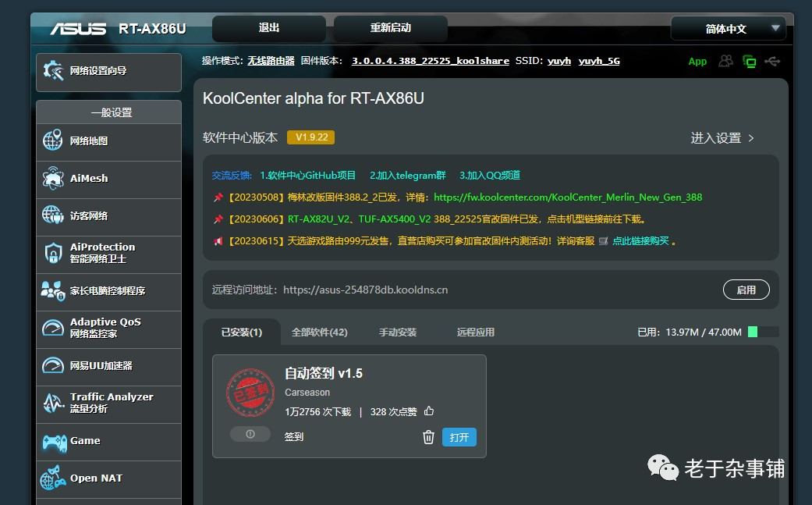Open the Open NAT menu item
Screen dimensions: 812x505
click(108, 479)
